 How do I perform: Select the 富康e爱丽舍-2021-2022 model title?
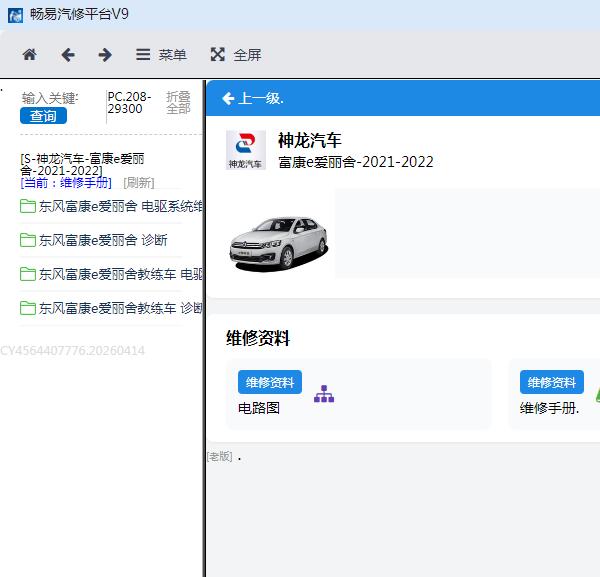click(x=356, y=162)
